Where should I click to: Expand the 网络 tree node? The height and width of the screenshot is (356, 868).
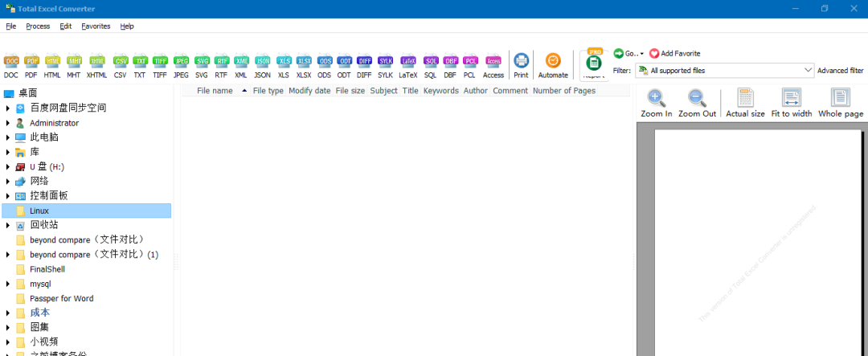point(8,181)
